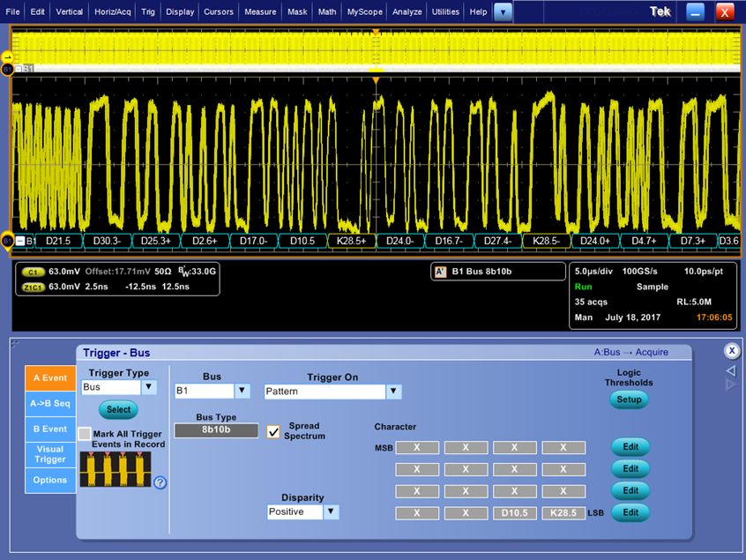Click the C1 channel badge

click(34, 273)
